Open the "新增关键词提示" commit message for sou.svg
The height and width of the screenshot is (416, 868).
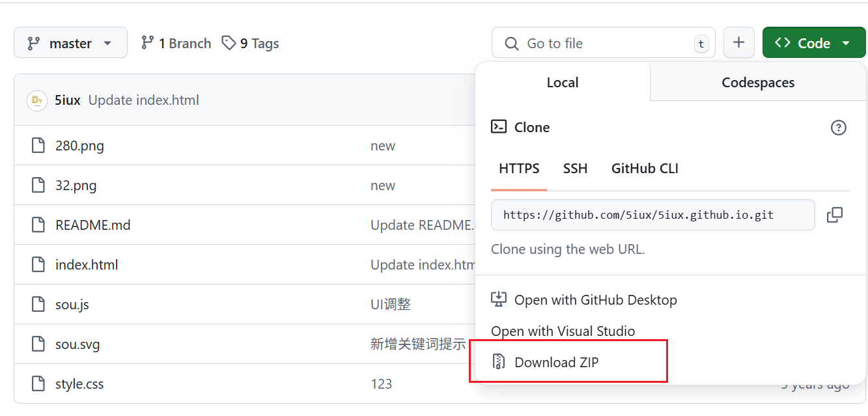click(x=418, y=344)
